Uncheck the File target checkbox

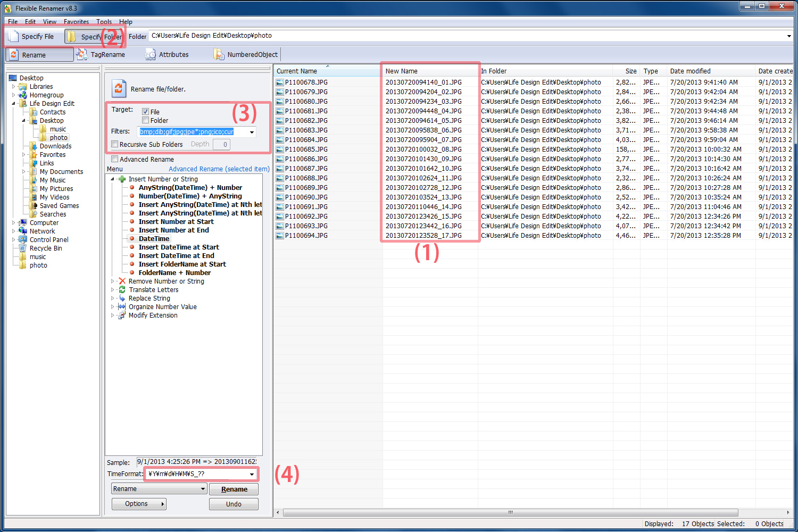coord(145,112)
